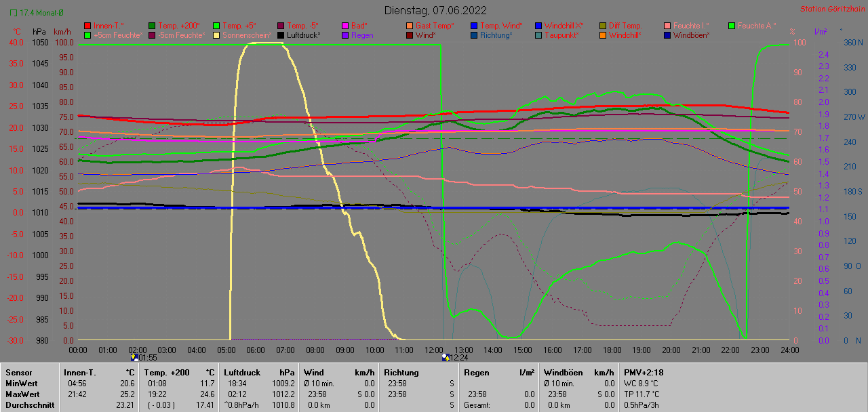Click the Innen-T. average value '23.21'
The height and width of the screenshot is (412, 868).
[125, 405]
